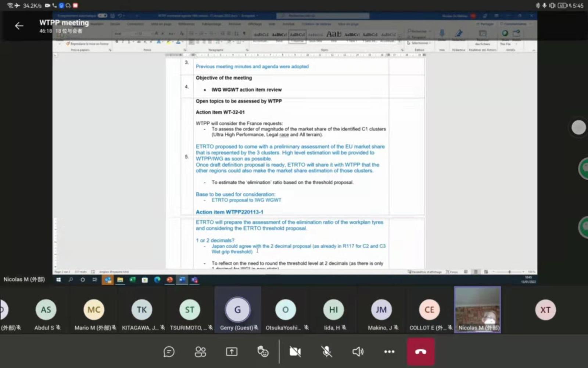The width and height of the screenshot is (588, 368).
Task: Select Gerry (Guest) participant tile
Action: tap(238, 310)
